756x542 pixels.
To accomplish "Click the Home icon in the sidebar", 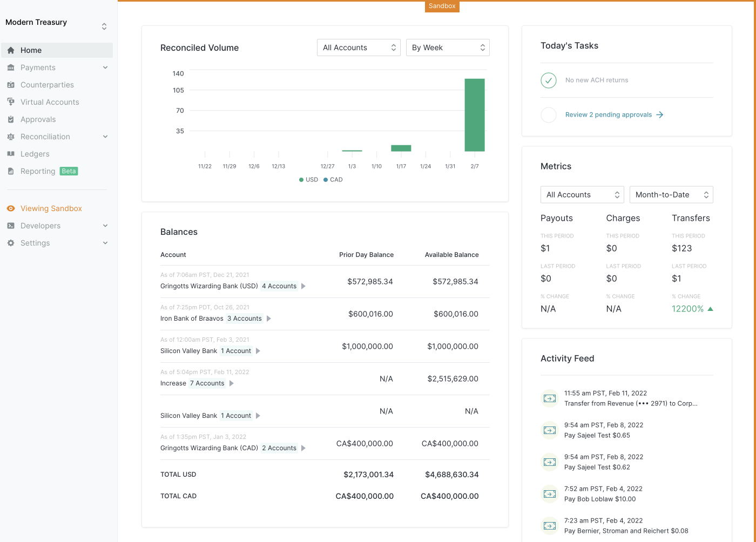I will click(11, 50).
